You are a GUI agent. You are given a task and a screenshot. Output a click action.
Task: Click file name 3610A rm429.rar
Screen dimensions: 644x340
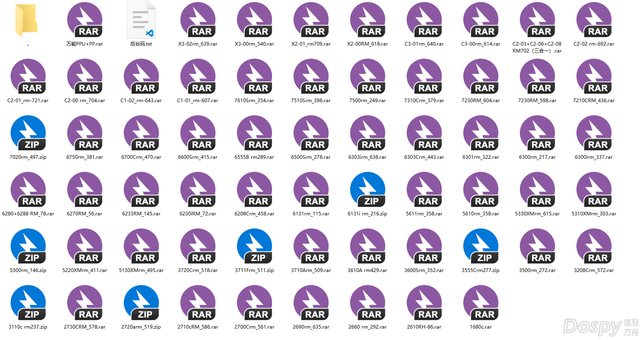pyautogui.click(x=368, y=270)
